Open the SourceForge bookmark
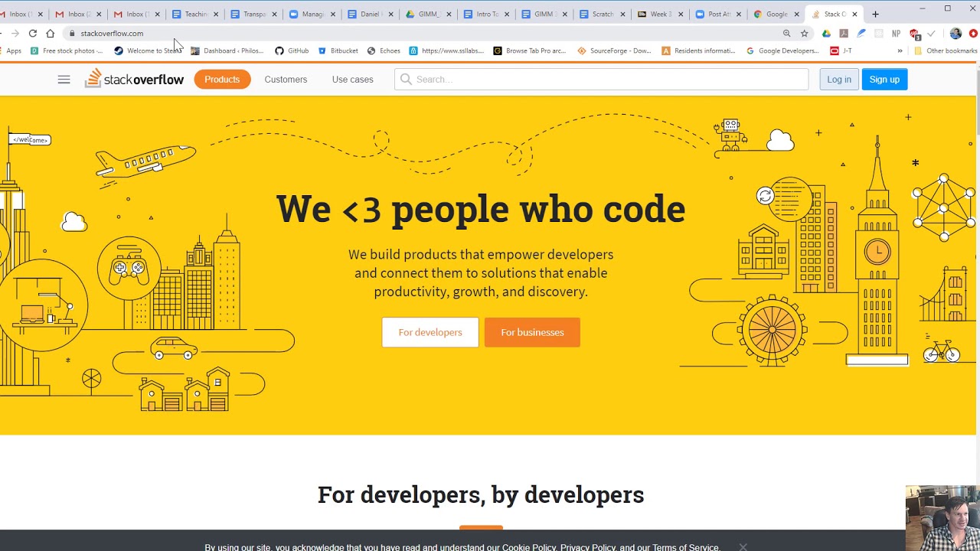The height and width of the screenshot is (551, 980). (x=614, y=51)
